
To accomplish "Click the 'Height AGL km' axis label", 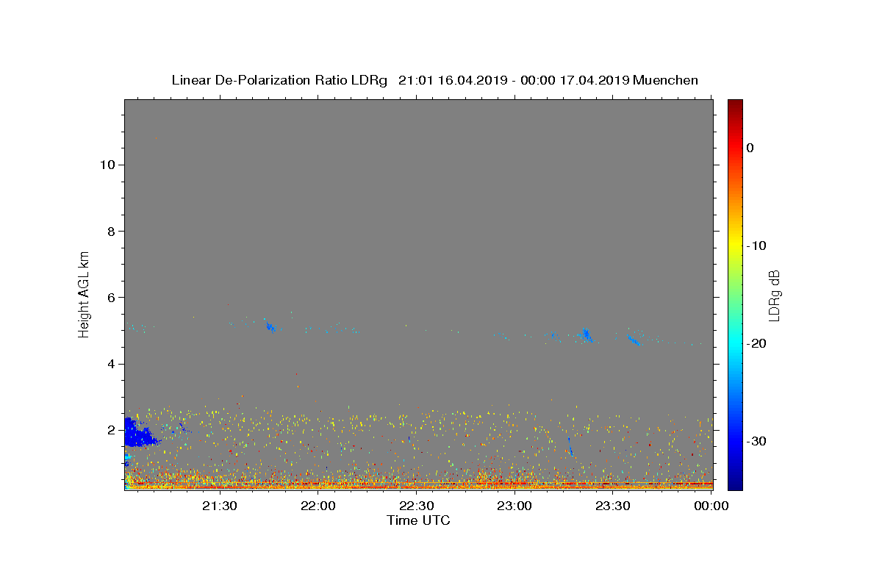I will [x=84, y=293].
